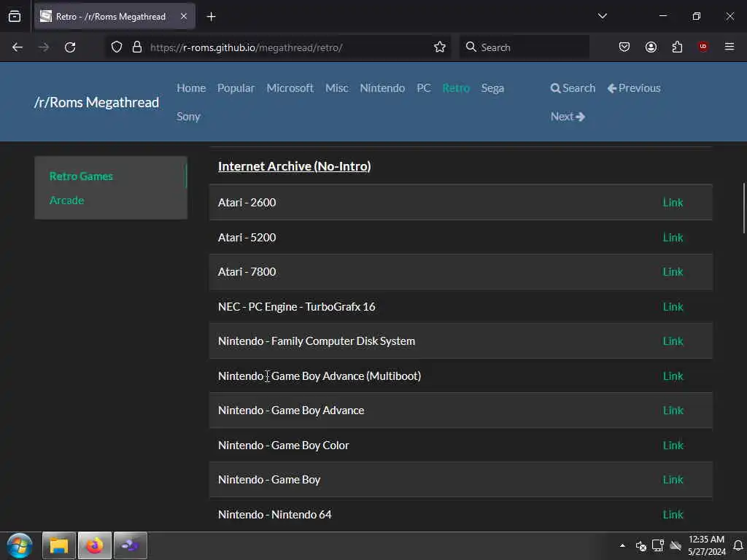Click the site security padlock icon

[137, 47]
